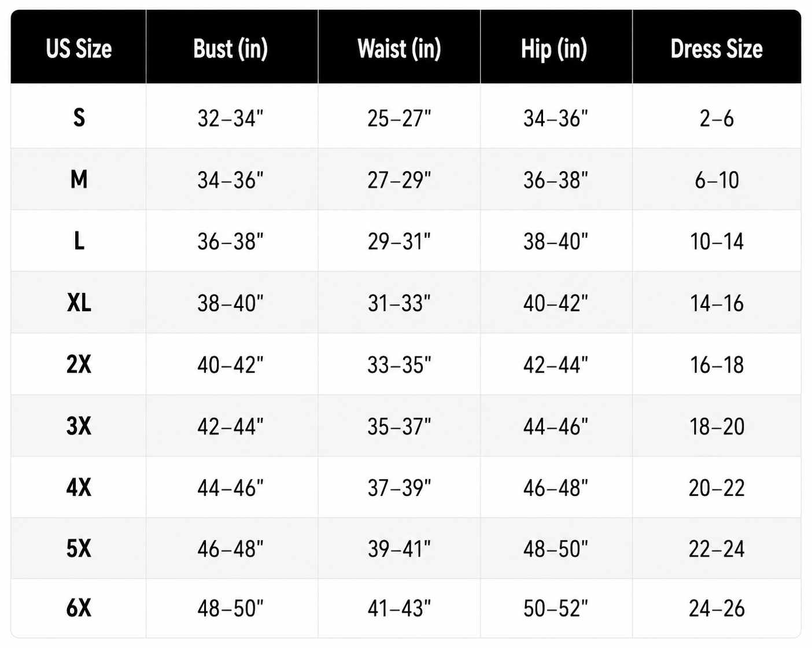Select dress size 2–6 cell
The width and height of the screenshot is (812, 648).
coord(717,118)
